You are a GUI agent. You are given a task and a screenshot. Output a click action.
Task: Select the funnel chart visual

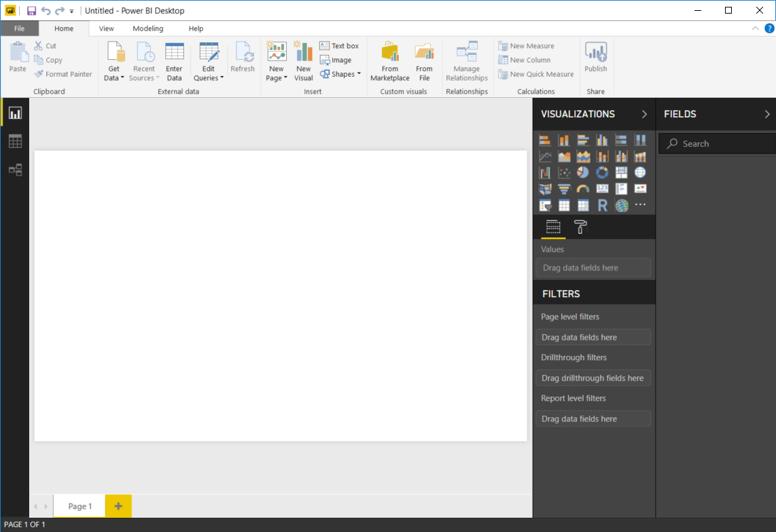tap(564, 189)
